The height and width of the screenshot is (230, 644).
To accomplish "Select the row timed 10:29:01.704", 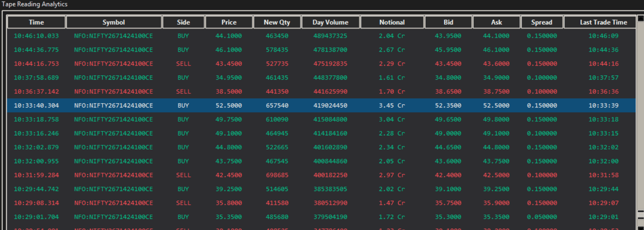I will [x=321, y=217].
